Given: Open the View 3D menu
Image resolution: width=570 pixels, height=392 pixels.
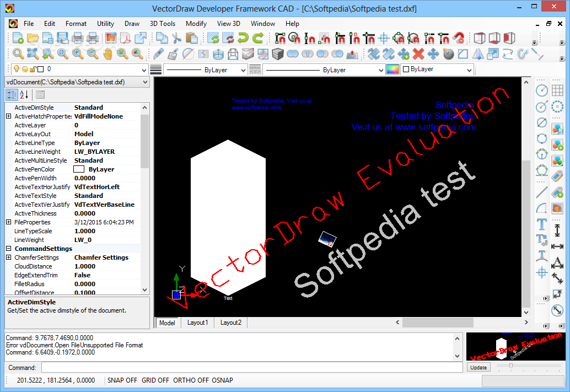Looking at the screenshot, I should point(229,24).
